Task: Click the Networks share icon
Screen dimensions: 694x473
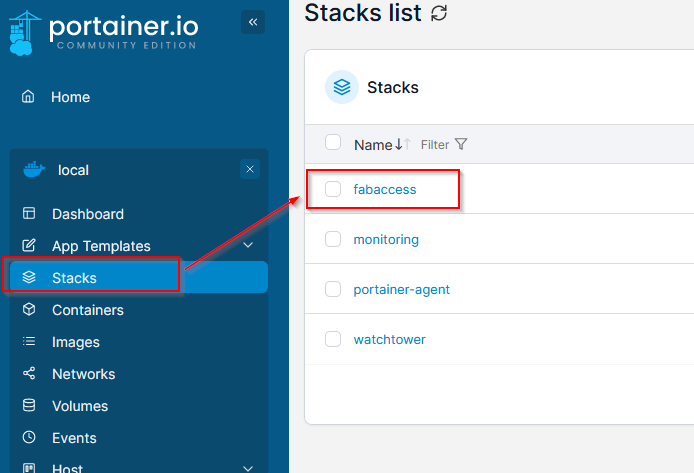Action: point(29,373)
